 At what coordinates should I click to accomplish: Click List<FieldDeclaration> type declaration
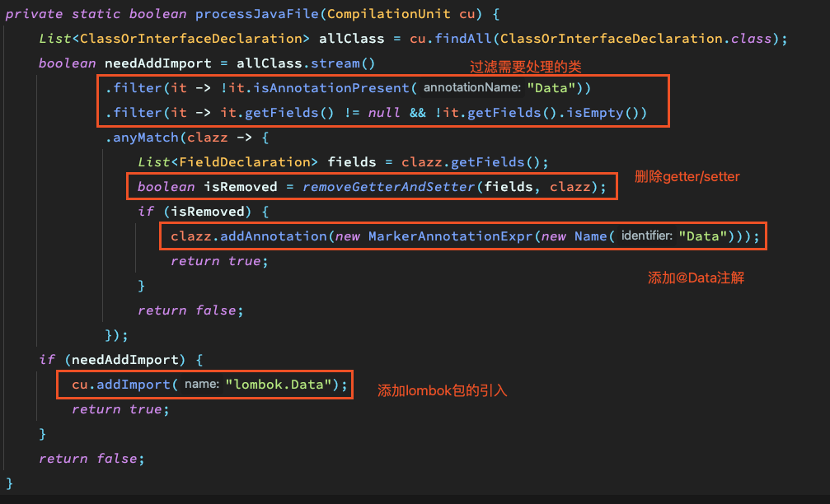(227, 162)
